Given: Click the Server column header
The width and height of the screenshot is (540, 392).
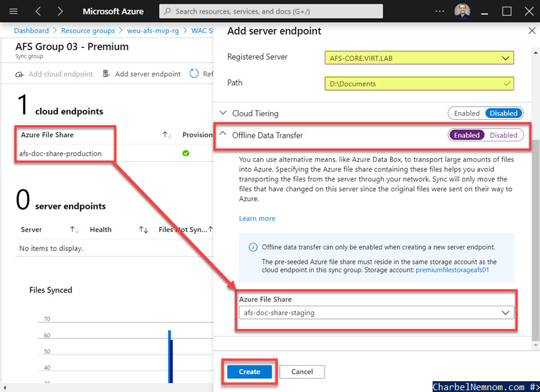Looking at the screenshot, I should pyautogui.click(x=31, y=230).
